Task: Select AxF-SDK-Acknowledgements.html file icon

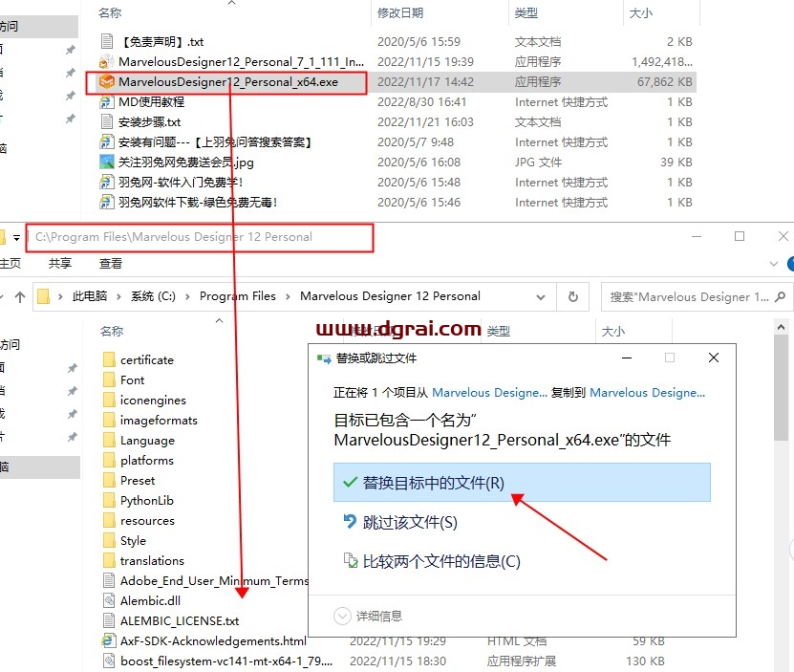Action: [109, 641]
